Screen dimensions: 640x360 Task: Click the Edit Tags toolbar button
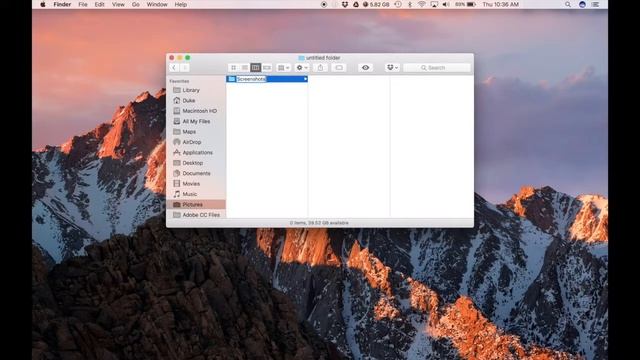[x=339, y=68]
